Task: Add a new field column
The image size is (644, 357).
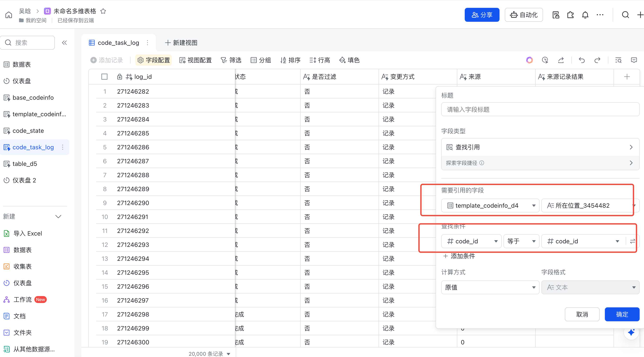Action: 627,77
